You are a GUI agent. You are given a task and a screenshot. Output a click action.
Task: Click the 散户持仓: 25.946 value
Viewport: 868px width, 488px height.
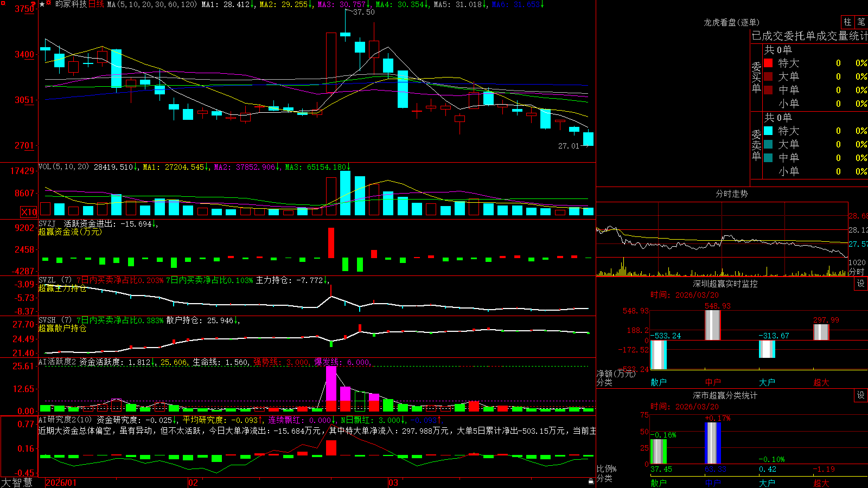click(x=203, y=320)
